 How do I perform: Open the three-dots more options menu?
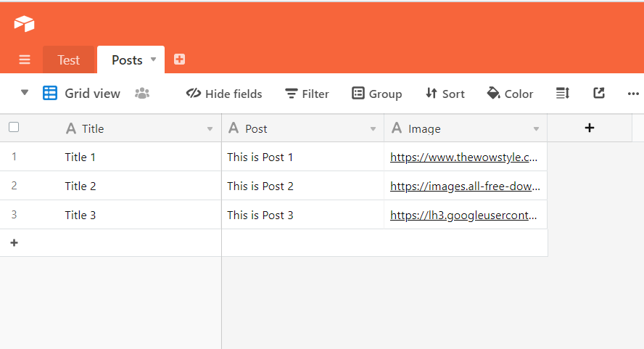pos(633,94)
